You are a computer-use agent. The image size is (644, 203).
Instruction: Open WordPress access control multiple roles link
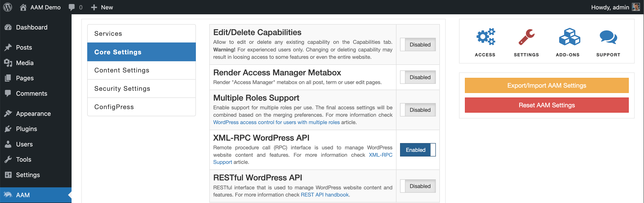(x=276, y=122)
